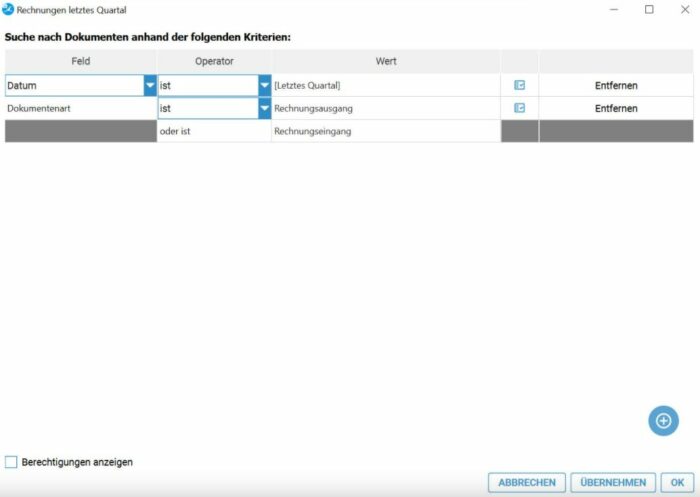The width and height of the screenshot is (700, 497).
Task: Click the value picker icon in the Dokumentenart row
Action: tap(519, 108)
